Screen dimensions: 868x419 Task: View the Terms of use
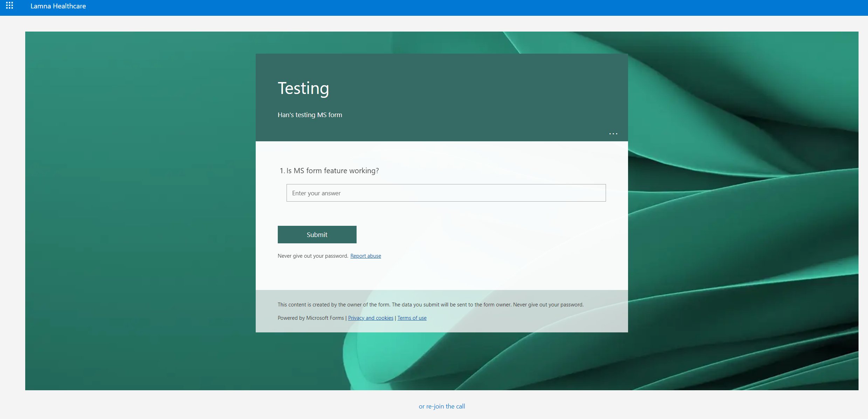(412, 318)
